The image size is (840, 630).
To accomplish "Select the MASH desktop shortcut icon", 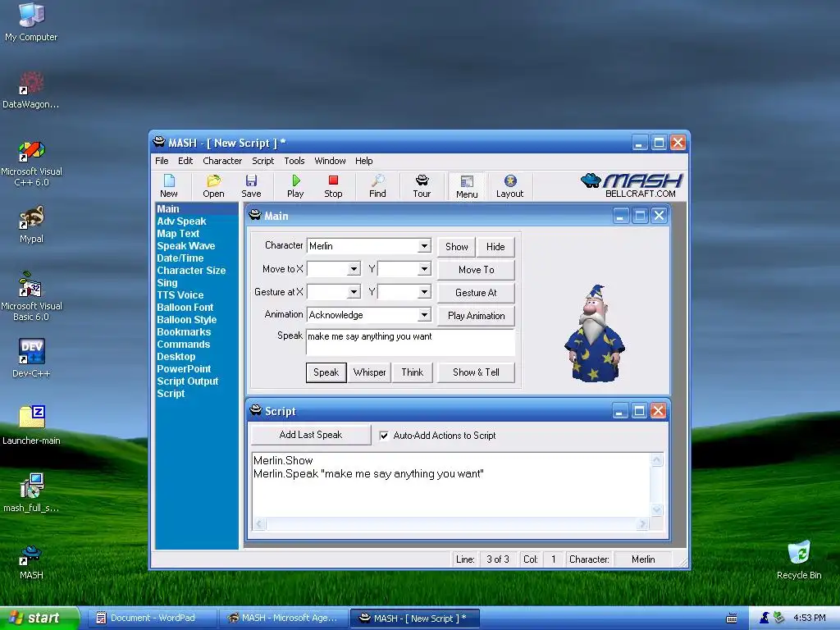I will click(31, 561).
